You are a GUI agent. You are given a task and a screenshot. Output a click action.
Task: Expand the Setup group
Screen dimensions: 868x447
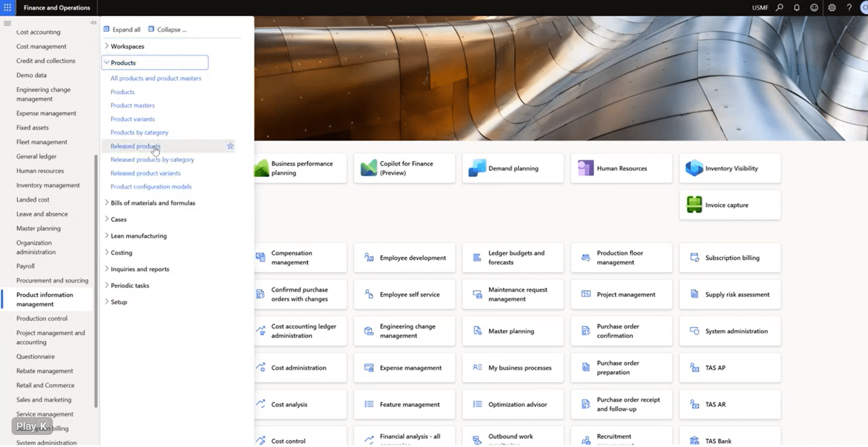(x=107, y=302)
